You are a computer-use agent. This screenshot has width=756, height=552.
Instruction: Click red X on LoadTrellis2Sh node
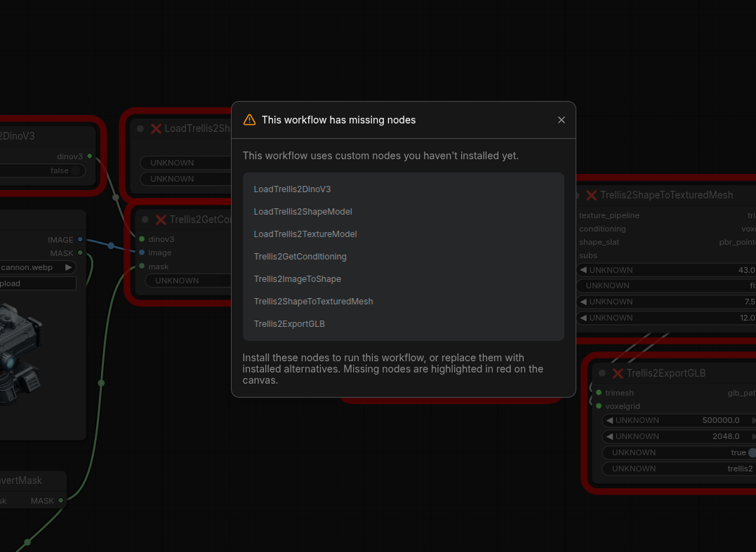(x=156, y=128)
